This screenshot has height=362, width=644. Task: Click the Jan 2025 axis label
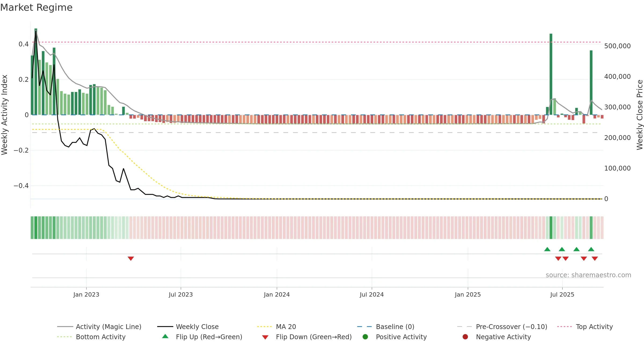(x=468, y=294)
